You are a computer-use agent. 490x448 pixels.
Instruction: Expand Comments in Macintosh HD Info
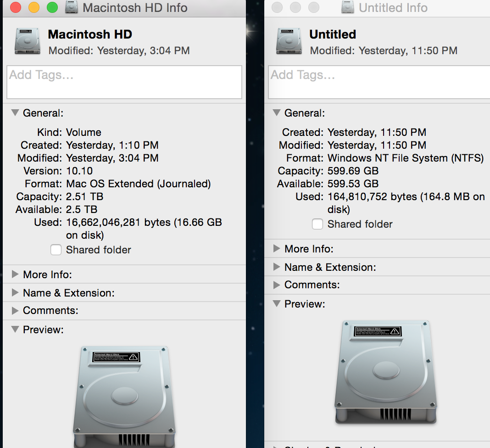[15, 310]
